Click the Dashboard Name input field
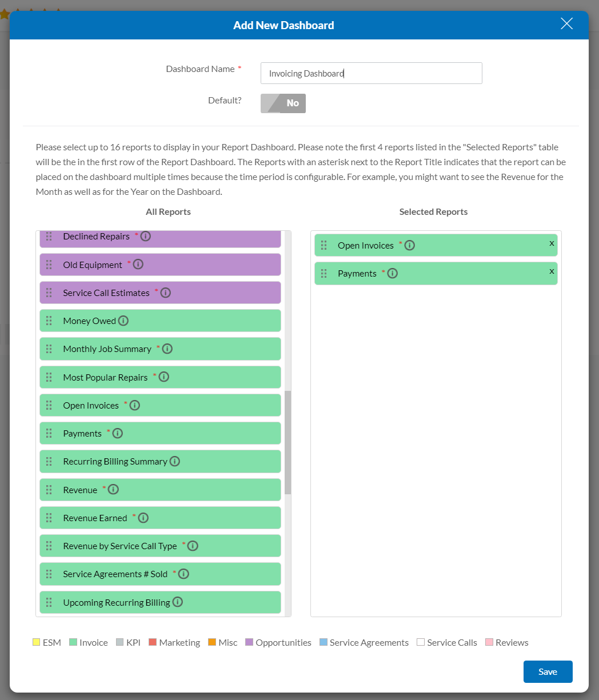The image size is (599, 700). 371,73
